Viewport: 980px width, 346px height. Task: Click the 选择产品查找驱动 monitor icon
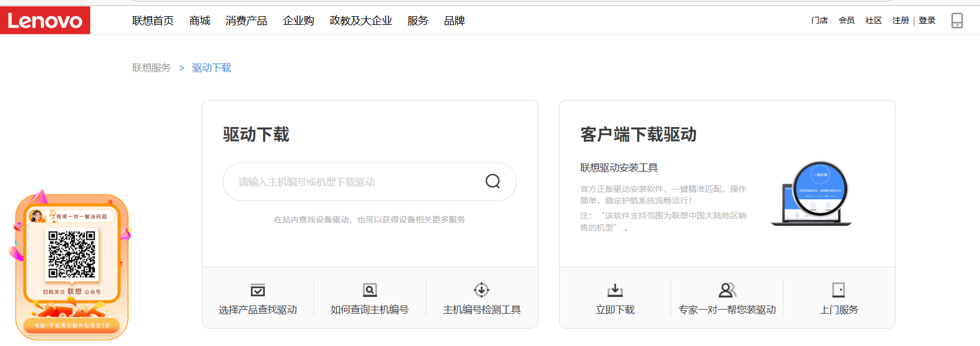click(258, 290)
